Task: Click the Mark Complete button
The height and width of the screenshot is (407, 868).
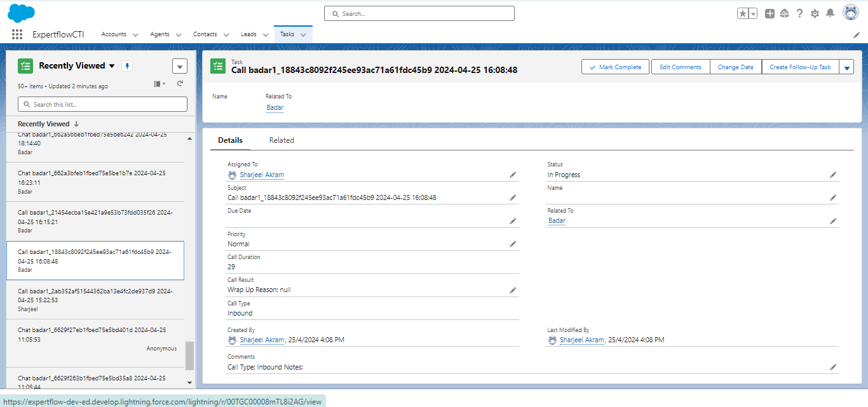Action: (615, 67)
